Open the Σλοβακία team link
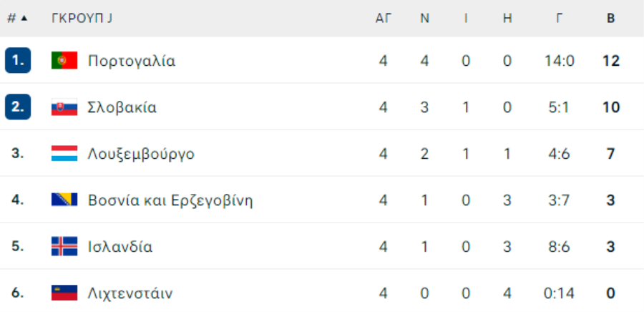 (122, 107)
